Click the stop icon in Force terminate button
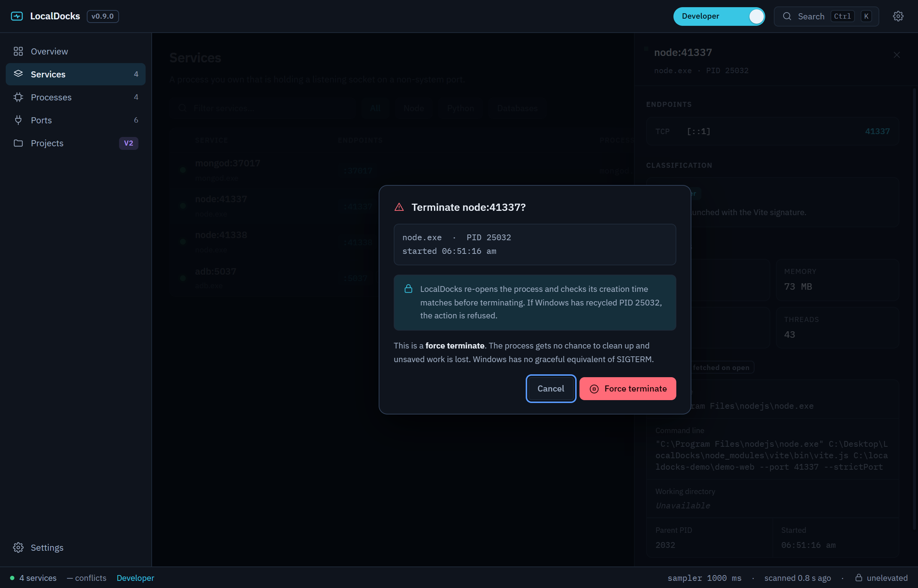This screenshot has width=918, height=588. tap(594, 389)
